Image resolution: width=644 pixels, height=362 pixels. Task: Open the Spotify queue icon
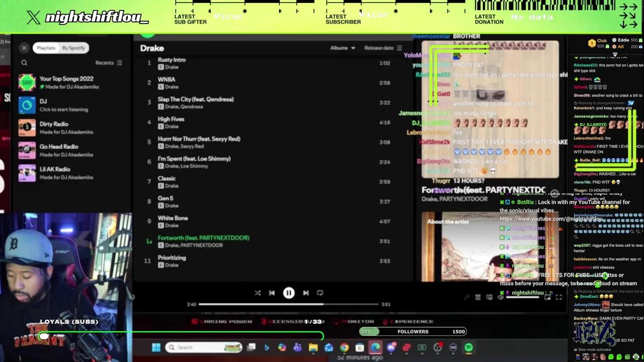478,297
